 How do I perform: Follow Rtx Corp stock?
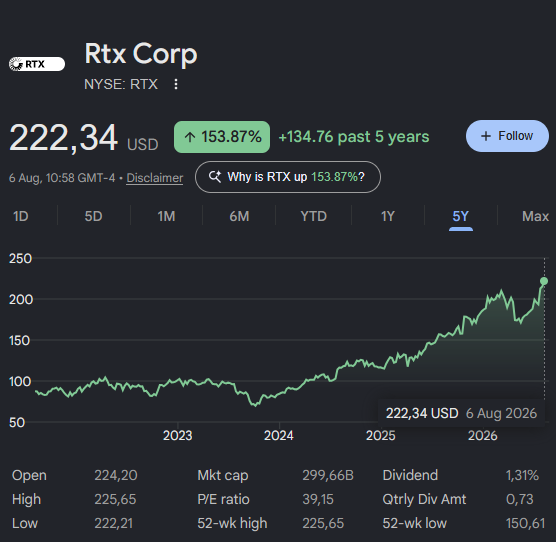click(507, 136)
